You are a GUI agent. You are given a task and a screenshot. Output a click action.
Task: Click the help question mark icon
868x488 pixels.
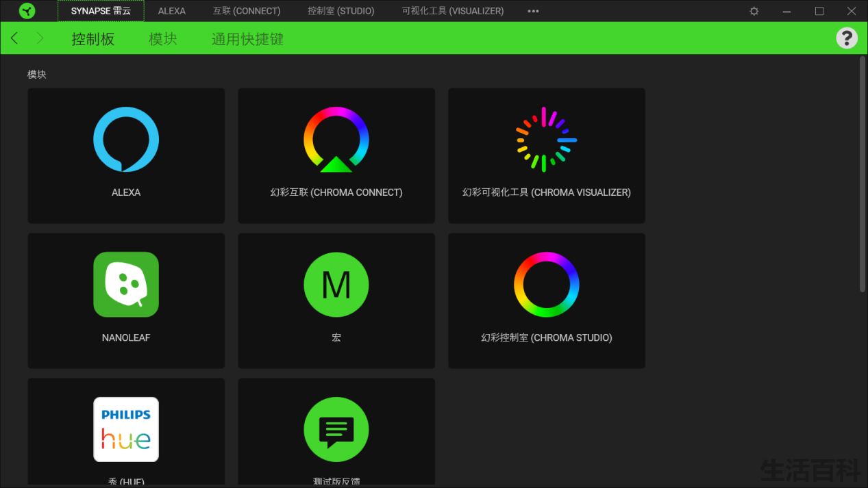coord(847,38)
